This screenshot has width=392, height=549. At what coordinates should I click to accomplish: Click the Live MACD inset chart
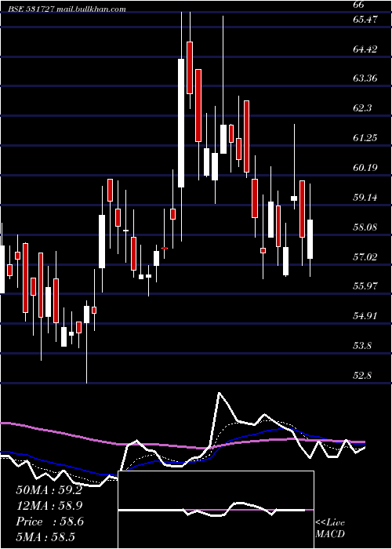216,510
